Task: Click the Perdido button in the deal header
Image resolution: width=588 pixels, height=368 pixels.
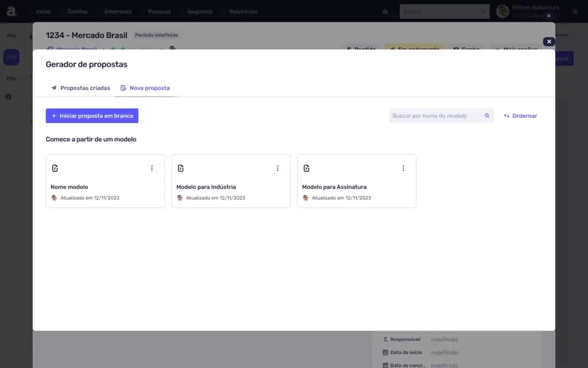Action: 361,49
